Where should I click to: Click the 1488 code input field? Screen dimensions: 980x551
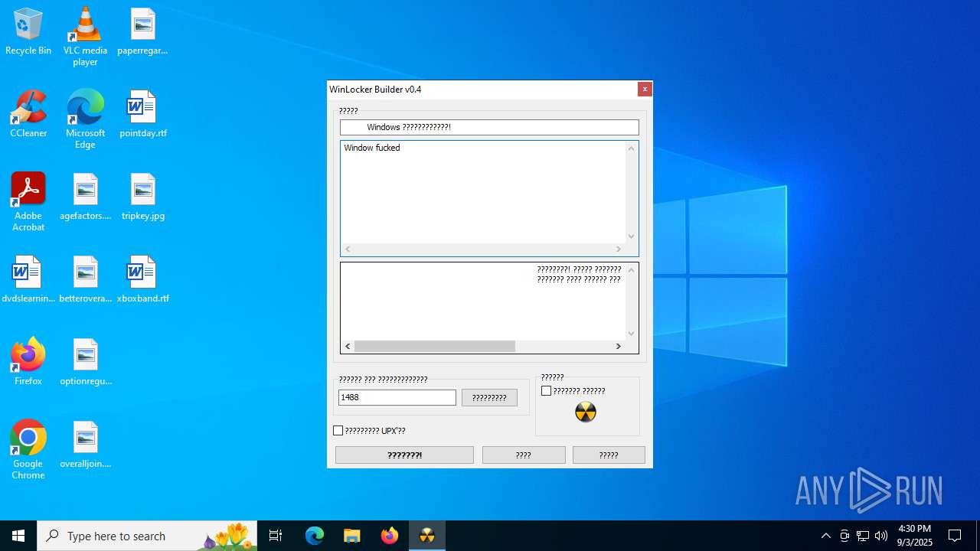(x=397, y=397)
